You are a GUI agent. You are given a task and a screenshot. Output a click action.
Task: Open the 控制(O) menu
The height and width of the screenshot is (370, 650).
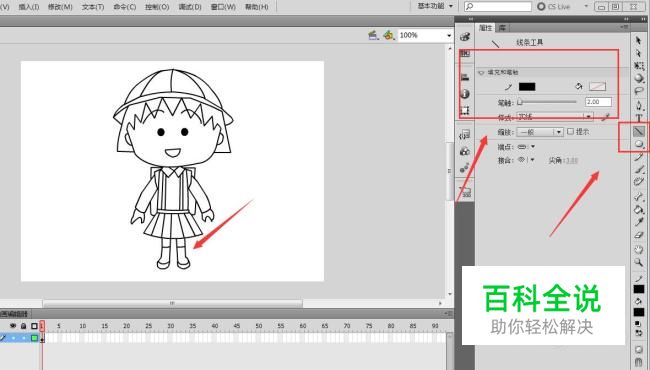[157, 7]
